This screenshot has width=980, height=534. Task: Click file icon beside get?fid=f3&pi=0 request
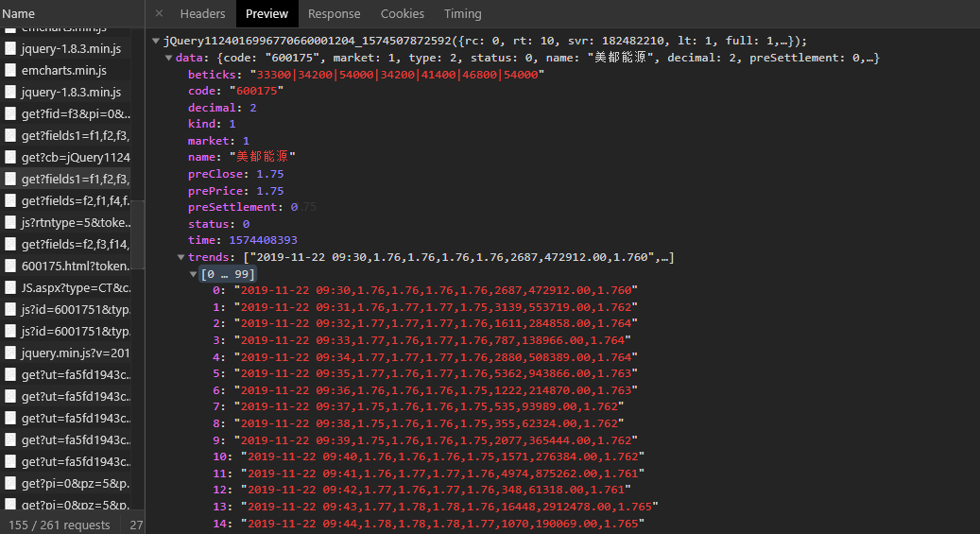pos(11,113)
